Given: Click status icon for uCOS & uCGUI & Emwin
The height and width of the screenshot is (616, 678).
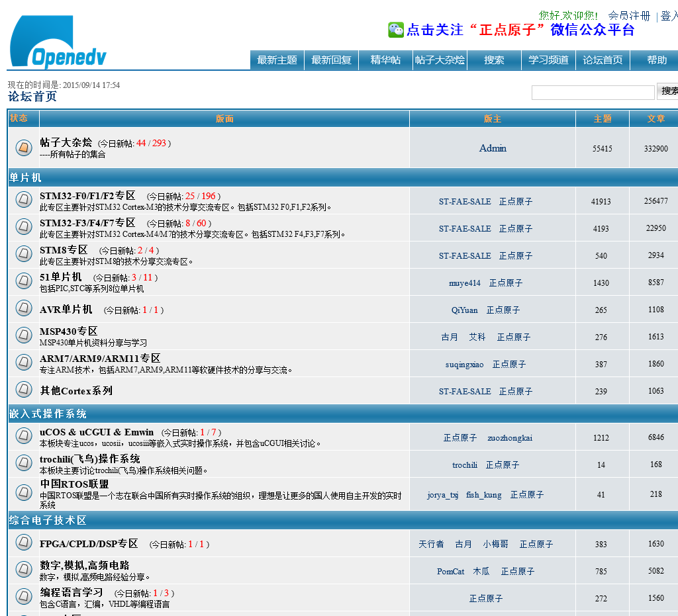Looking at the screenshot, I should tap(24, 435).
